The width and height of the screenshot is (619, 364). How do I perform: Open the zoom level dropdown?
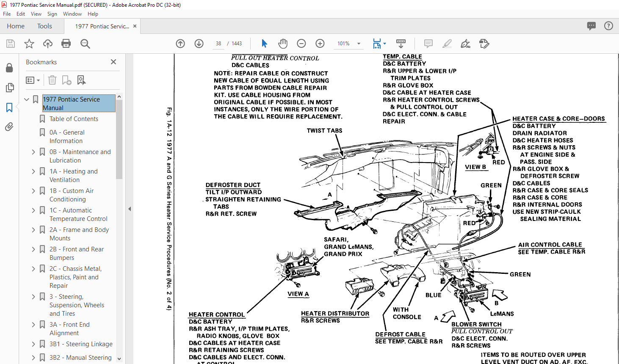click(359, 44)
